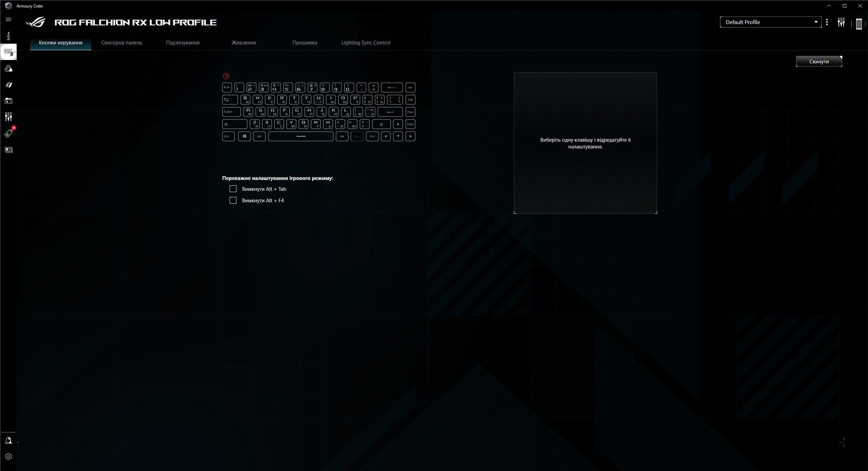
Task: Select the A key on keyboard layout
Action: pyautogui.click(x=248, y=112)
